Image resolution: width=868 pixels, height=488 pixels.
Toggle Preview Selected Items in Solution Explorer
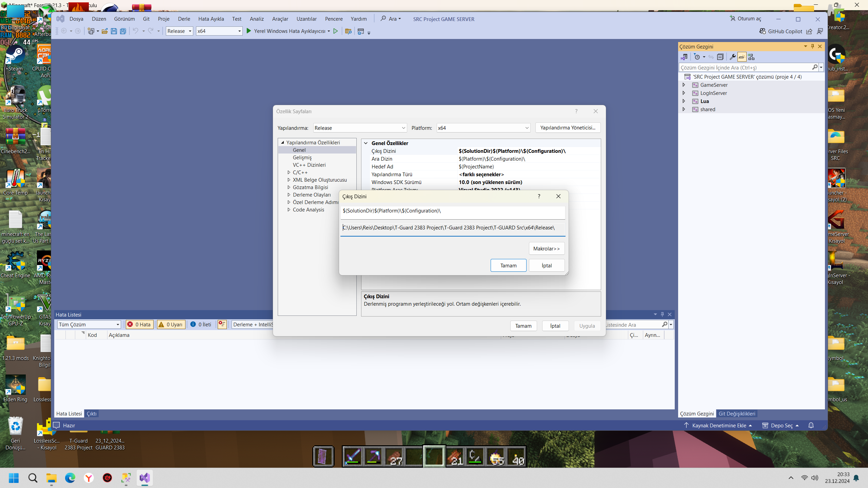[742, 57]
